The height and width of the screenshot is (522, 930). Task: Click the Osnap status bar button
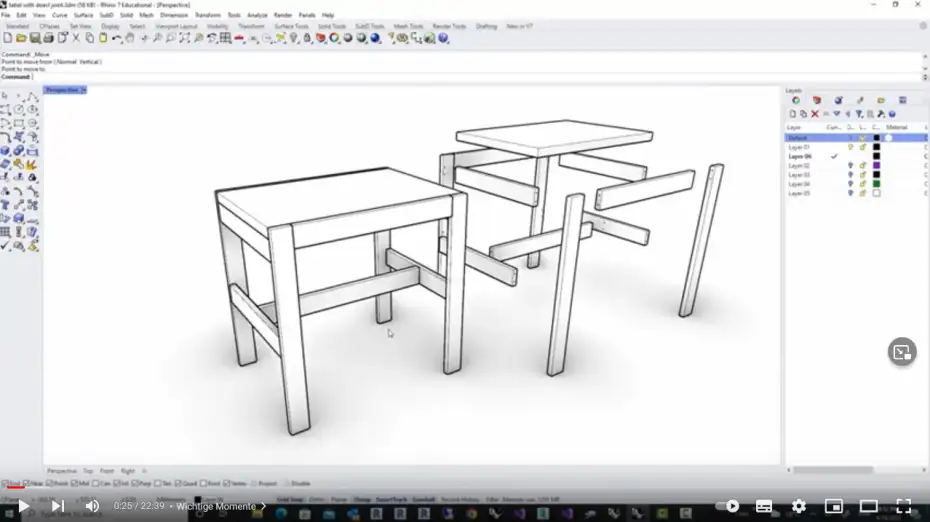coord(362,499)
